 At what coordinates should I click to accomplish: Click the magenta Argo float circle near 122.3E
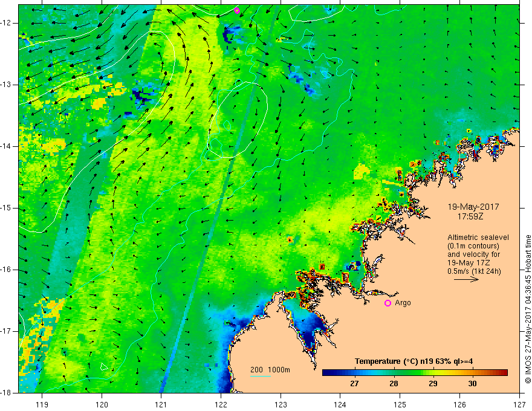tap(237, 10)
